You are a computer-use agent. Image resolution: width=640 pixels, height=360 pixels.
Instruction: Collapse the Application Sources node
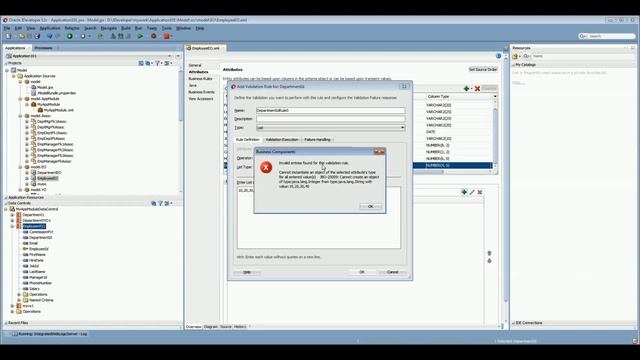point(13,76)
